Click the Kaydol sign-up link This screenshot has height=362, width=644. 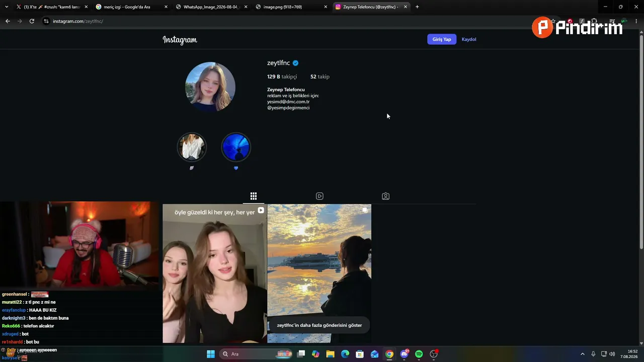click(469, 39)
